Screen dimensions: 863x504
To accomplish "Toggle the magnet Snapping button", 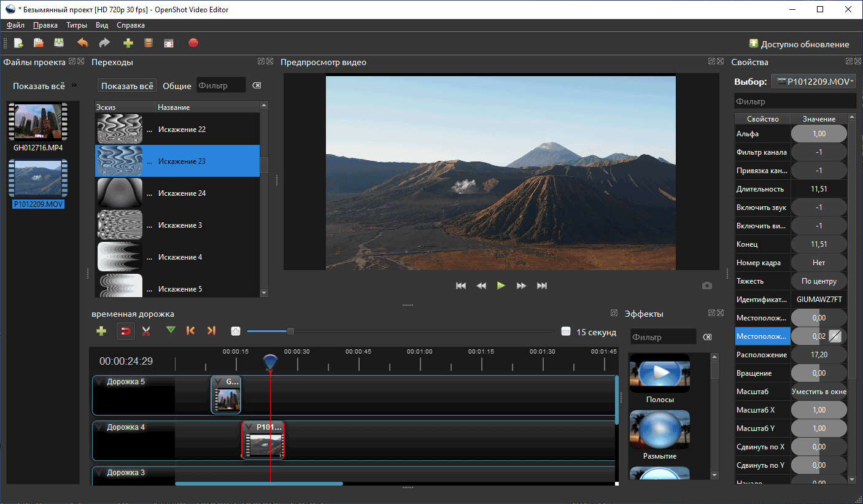I will click(126, 331).
